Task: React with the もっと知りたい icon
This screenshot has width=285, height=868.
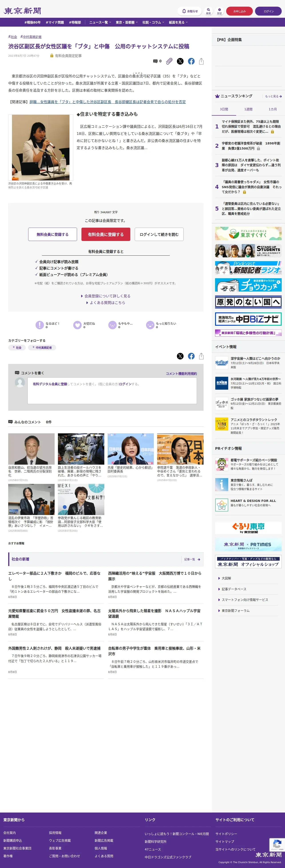Action: click(150, 325)
